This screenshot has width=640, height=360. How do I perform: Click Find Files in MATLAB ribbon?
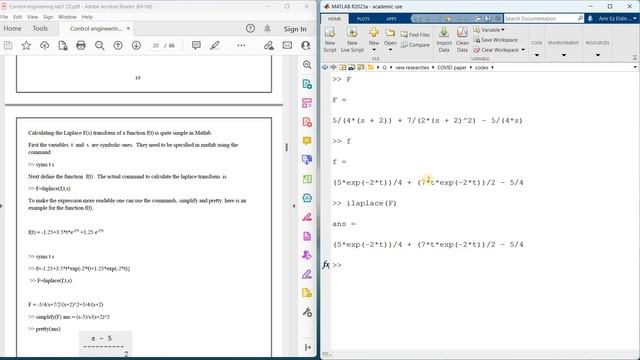click(416, 35)
